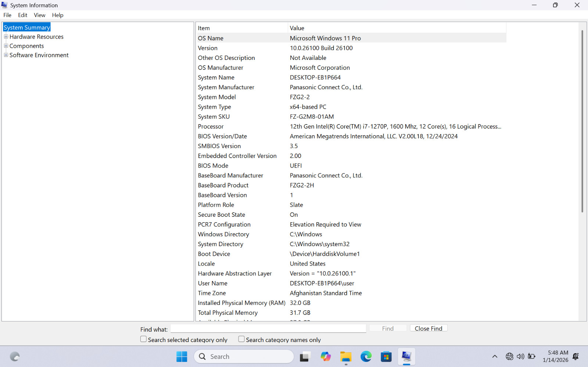The image size is (588, 367).
Task: Select the Total Physical Memory row
Action: click(351, 313)
